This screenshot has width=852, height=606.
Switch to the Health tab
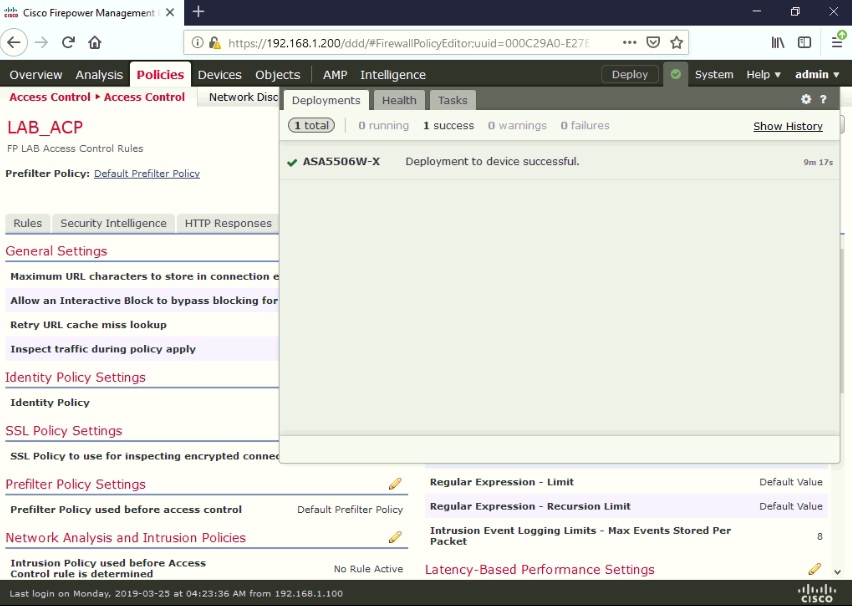pos(398,99)
